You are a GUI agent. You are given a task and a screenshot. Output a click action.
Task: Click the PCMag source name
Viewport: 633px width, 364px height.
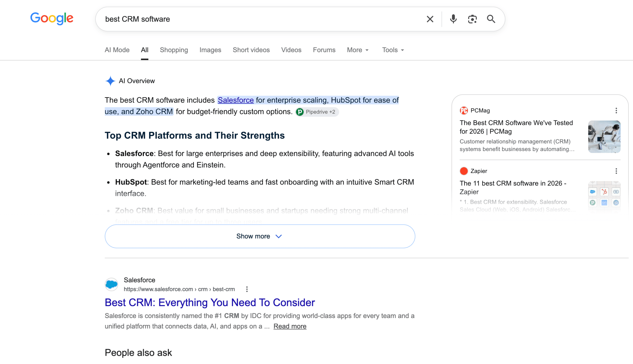(480, 111)
